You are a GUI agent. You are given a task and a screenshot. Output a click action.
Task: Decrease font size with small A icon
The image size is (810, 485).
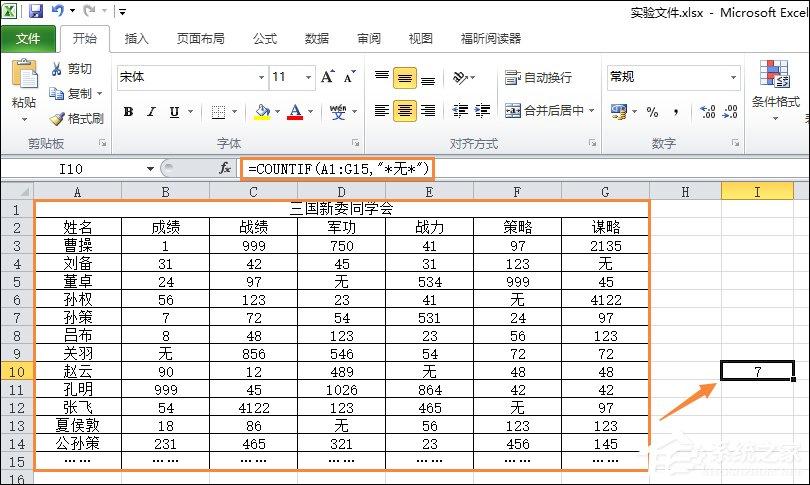350,77
